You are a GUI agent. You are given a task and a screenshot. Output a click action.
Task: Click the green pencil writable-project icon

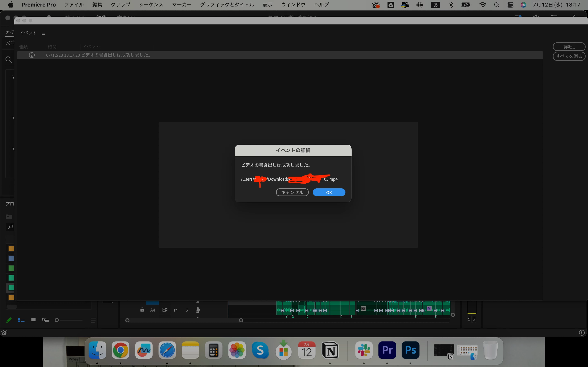pos(9,320)
